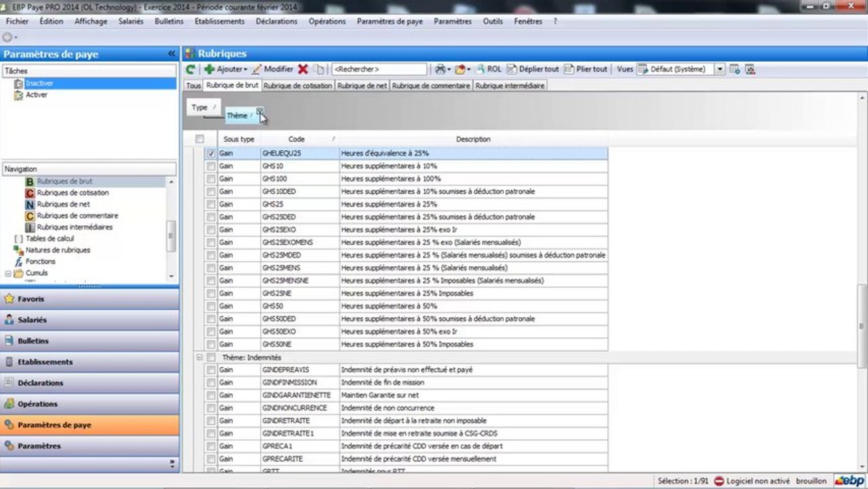Open the export dropdown arrow
This screenshot has width=868, height=489.
(468, 70)
